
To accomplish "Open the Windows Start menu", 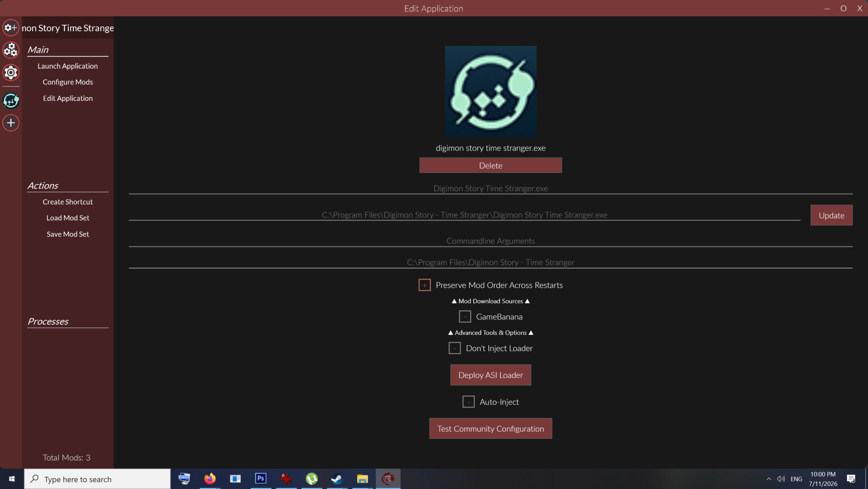I will click(x=12, y=479).
